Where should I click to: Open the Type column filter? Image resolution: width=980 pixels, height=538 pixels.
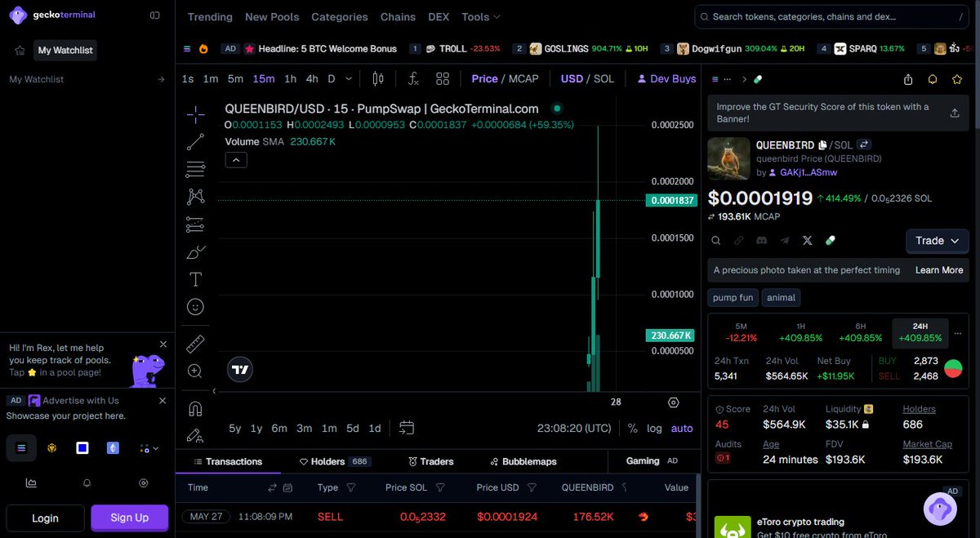(351, 487)
